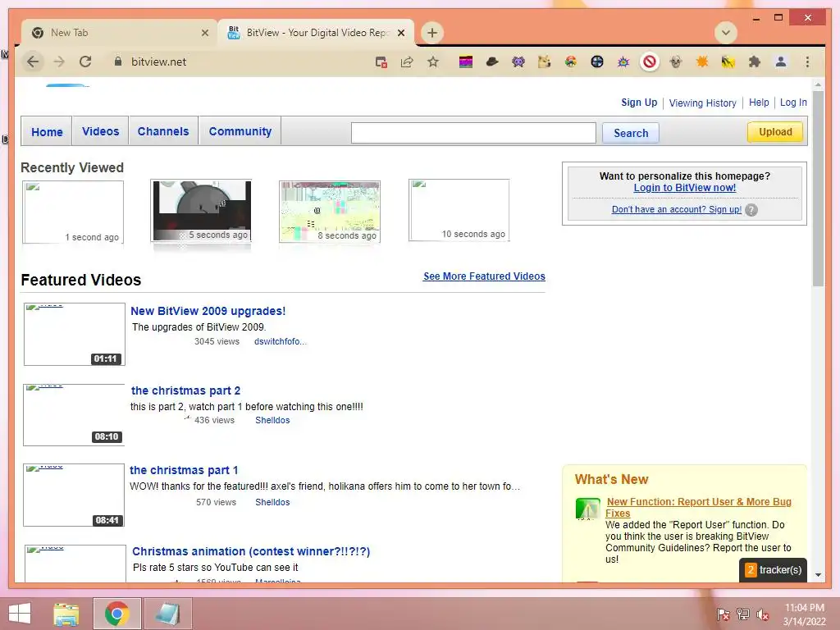The height and width of the screenshot is (630, 840).
Task: Click the 2 tracker(s) badge
Action: point(773,570)
